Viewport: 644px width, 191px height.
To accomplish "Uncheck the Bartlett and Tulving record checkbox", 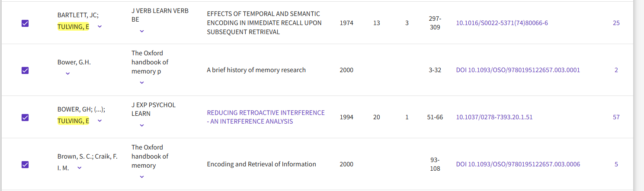I will coord(25,23).
